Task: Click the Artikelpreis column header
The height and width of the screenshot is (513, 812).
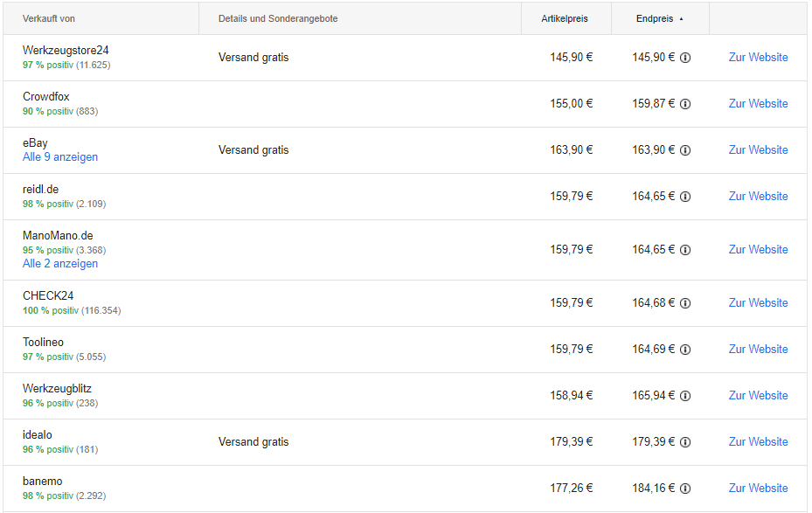Action: coord(565,18)
